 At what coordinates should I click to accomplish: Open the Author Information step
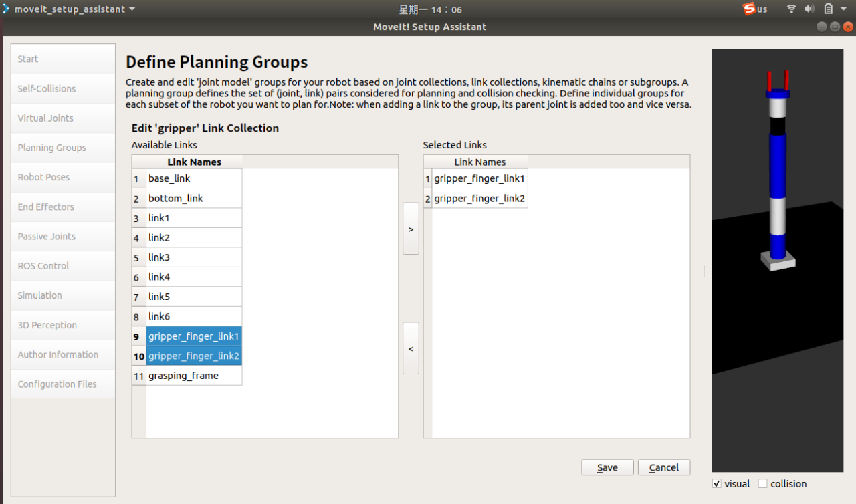point(63,354)
